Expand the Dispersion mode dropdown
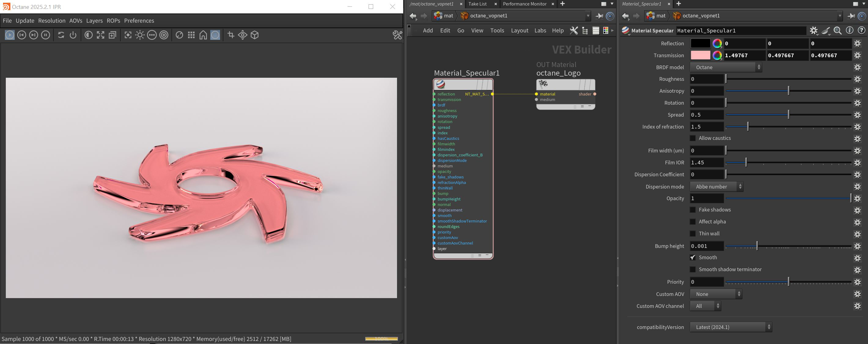 point(716,186)
